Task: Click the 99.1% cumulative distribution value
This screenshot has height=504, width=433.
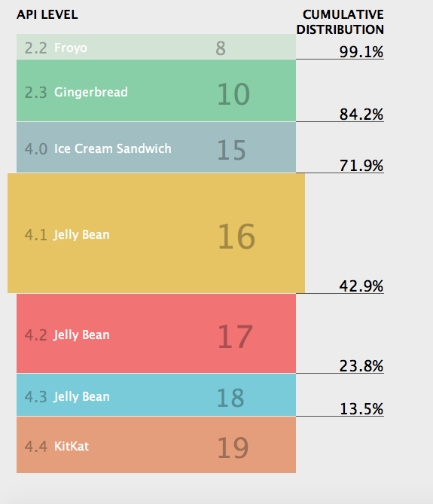Action: 361,52
